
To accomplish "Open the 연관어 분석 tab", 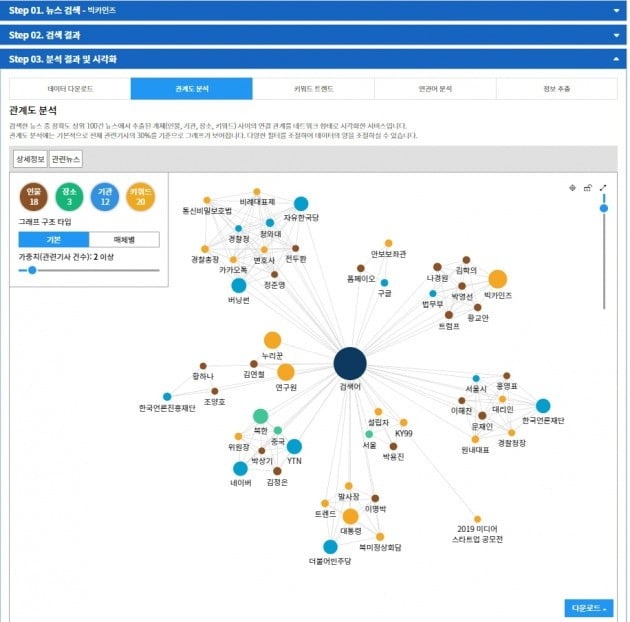I will pyautogui.click(x=434, y=89).
